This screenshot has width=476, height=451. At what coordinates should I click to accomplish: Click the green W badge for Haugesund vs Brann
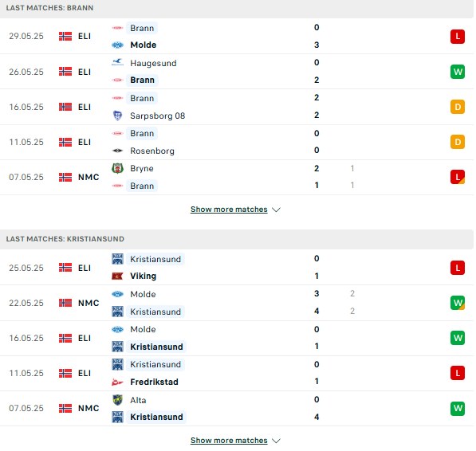point(458,72)
